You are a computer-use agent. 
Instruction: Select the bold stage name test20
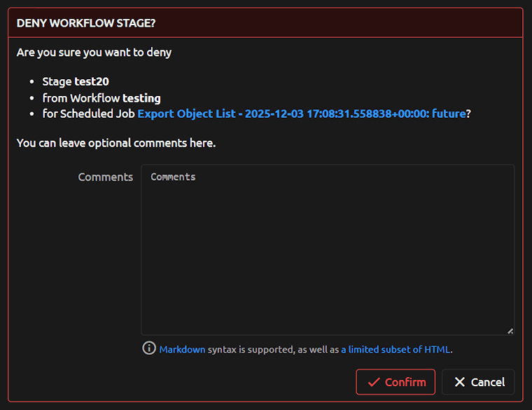pyautogui.click(x=92, y=81)
